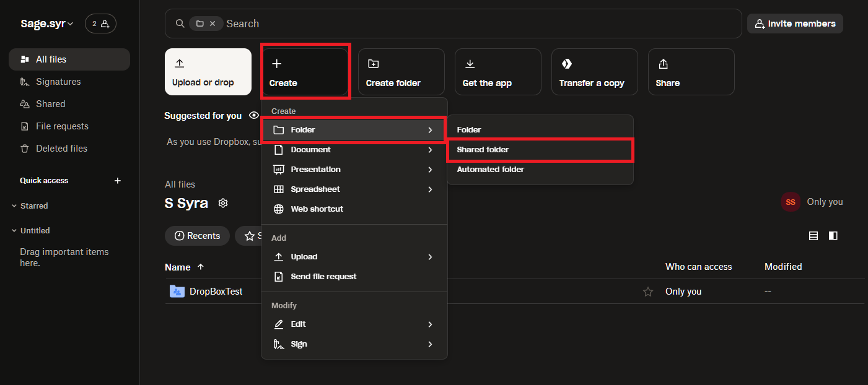Open S Syra folder settings gear

[x=223, y=203]
